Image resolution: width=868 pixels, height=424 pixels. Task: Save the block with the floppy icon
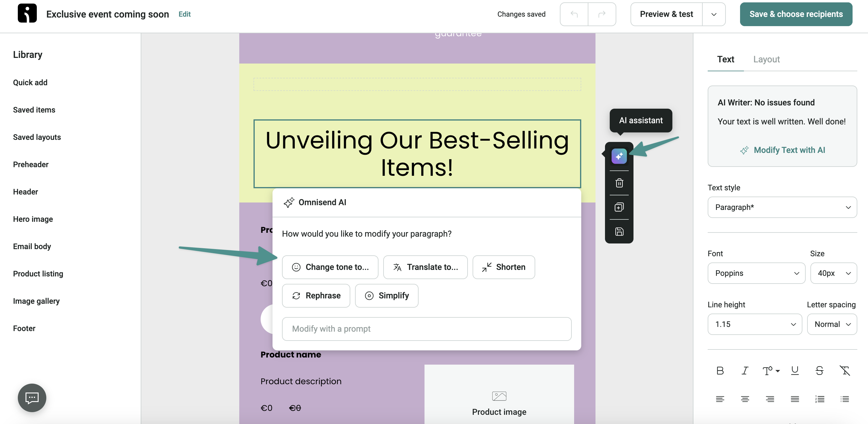[619, 232]
